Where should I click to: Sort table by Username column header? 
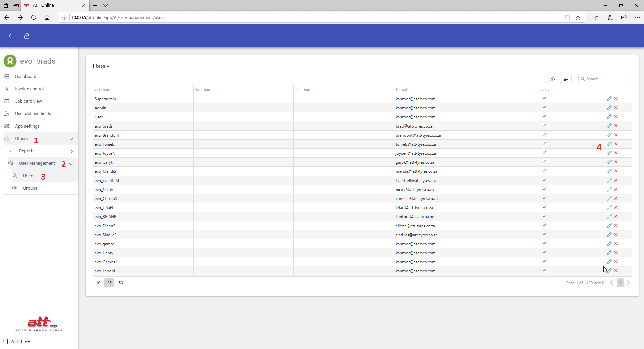(104, 90)
